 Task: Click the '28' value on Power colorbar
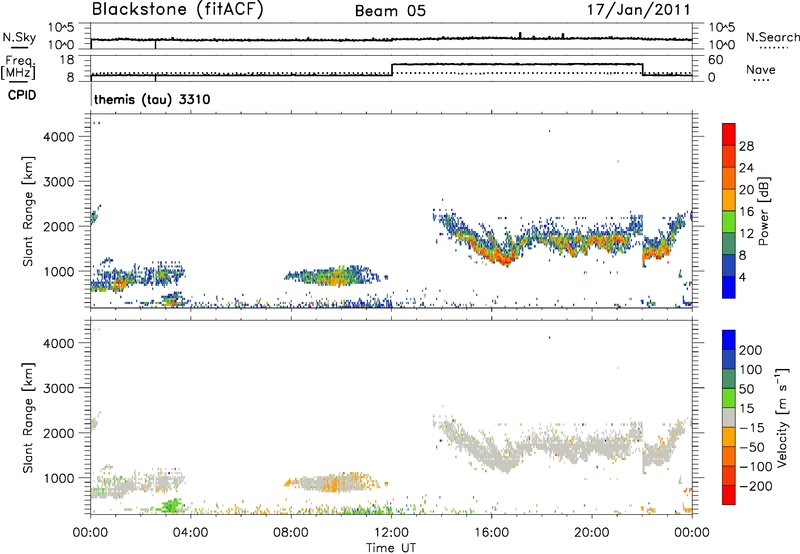[746, 146]
